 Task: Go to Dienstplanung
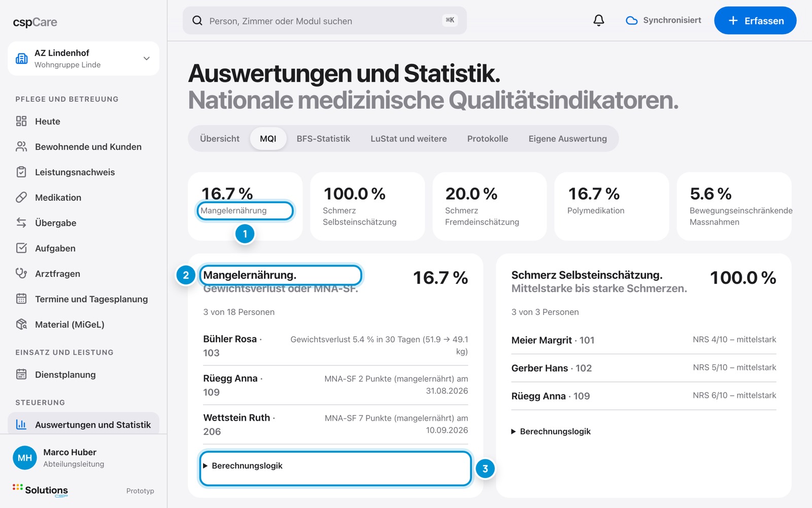coord(83,374)
